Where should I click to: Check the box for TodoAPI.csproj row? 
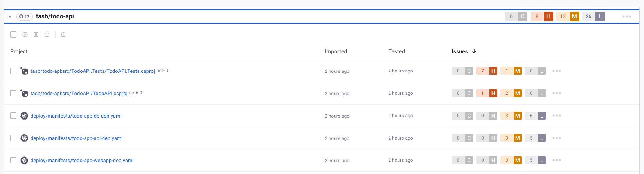click(13, 93)
